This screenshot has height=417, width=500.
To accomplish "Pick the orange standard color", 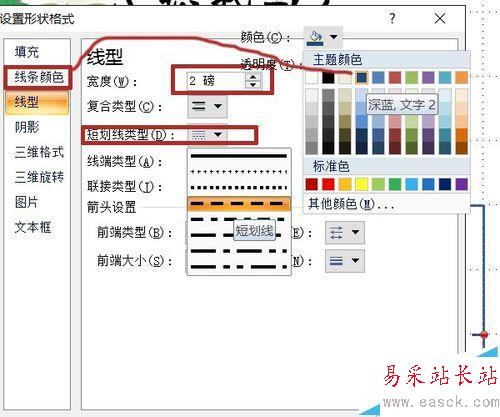I will coord(345,184).
